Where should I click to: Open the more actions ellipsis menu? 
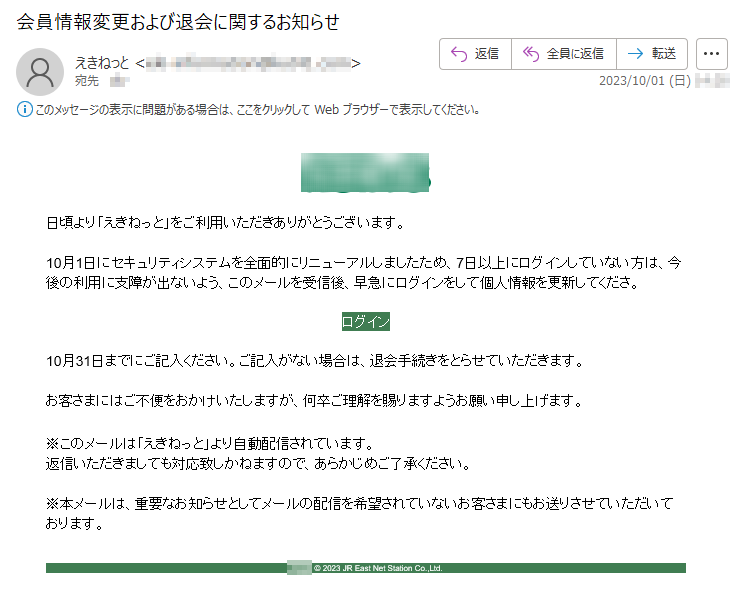click(x=711, y=54)
